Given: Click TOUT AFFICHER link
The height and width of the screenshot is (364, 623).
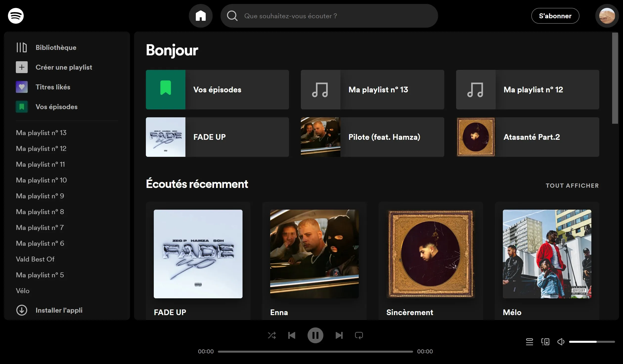Looking at the screenshot, I should click(x=572, y=185).
